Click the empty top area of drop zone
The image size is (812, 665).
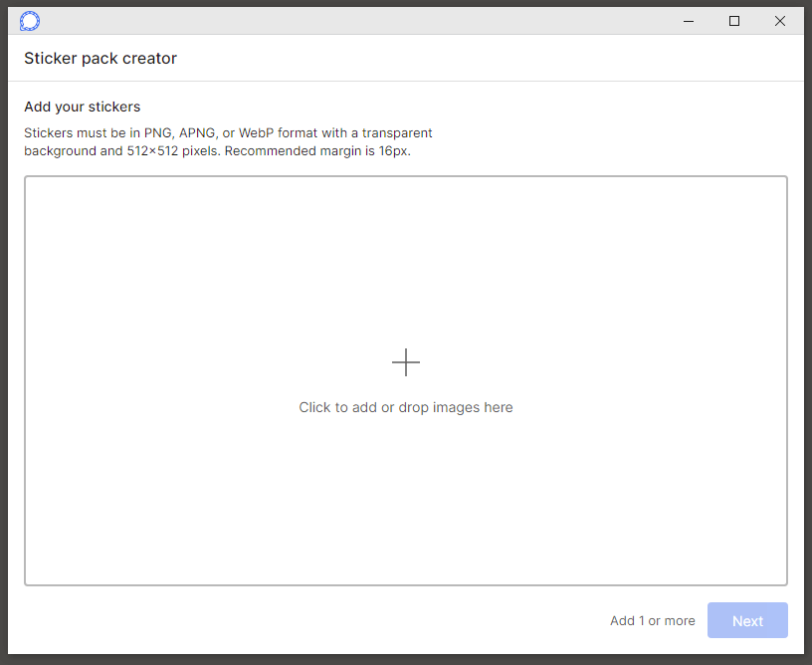coord(406,239)
